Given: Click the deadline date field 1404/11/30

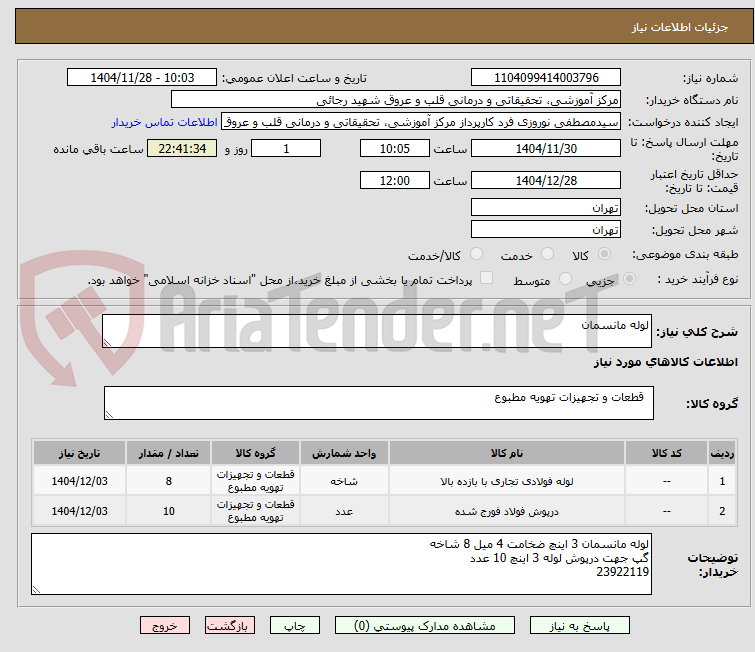Looking at the screenshot, I should (546, 148).
